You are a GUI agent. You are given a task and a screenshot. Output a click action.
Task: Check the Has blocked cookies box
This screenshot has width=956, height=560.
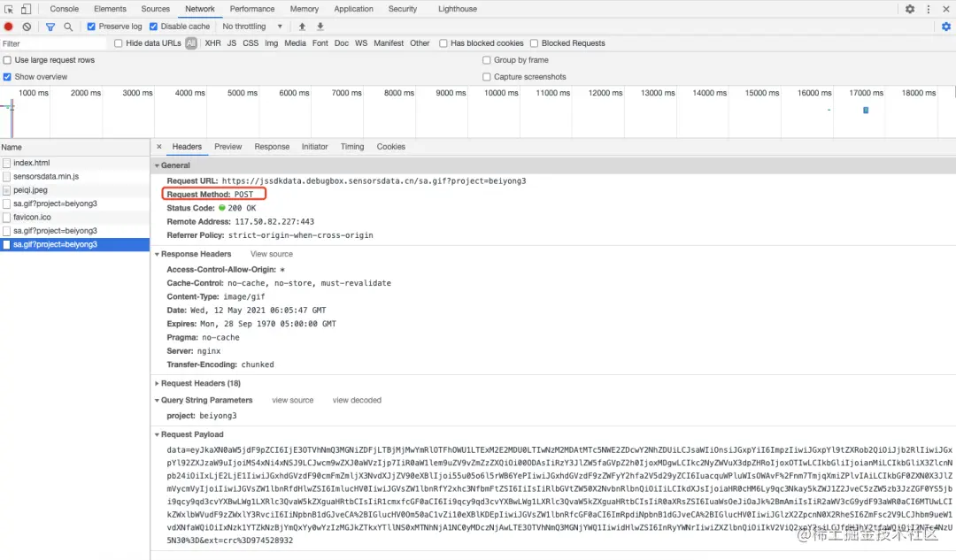click(443, 43)
